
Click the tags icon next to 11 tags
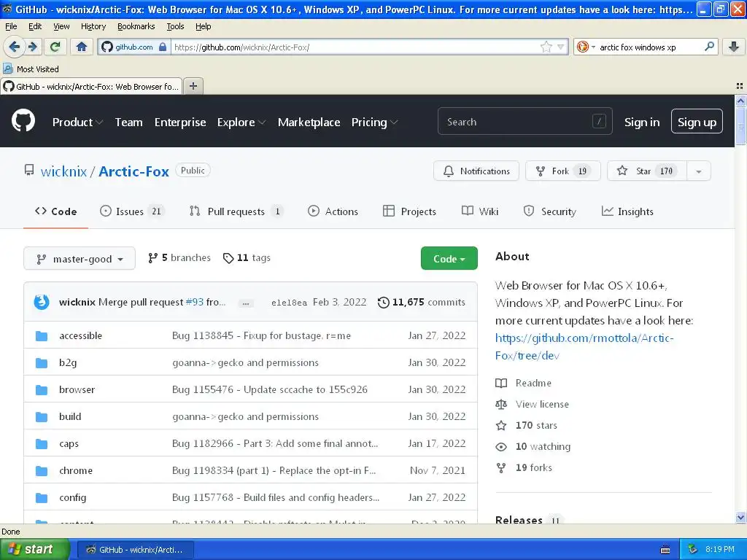click(228, 258)
